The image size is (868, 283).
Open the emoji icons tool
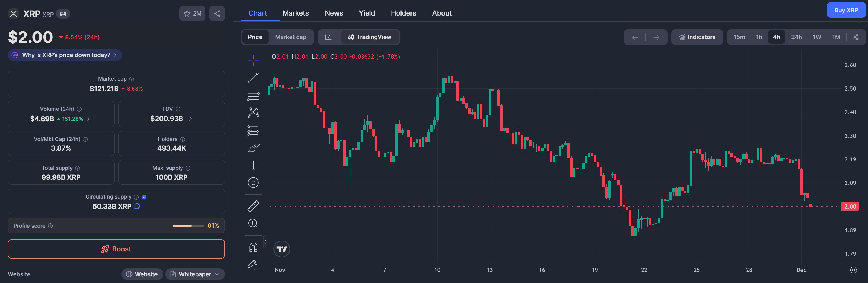[253, 183]
